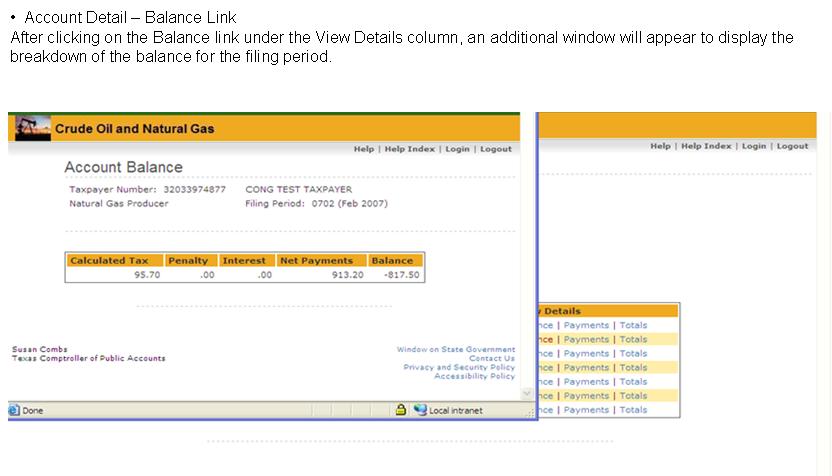Viewport: 832px width, 476px height.
Task: Open Help Index in the popup window
Action: point(410,149)
